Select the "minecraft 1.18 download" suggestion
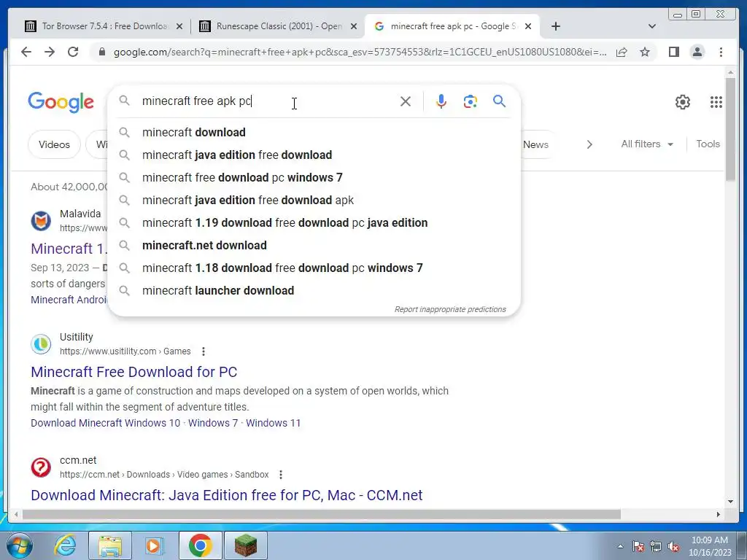The width and height of the screenshot is (747, 560). [x=314, y=268]
